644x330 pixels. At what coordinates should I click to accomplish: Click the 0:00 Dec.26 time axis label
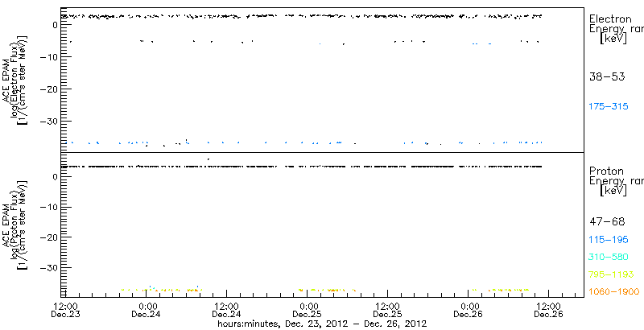click(469, 311)
